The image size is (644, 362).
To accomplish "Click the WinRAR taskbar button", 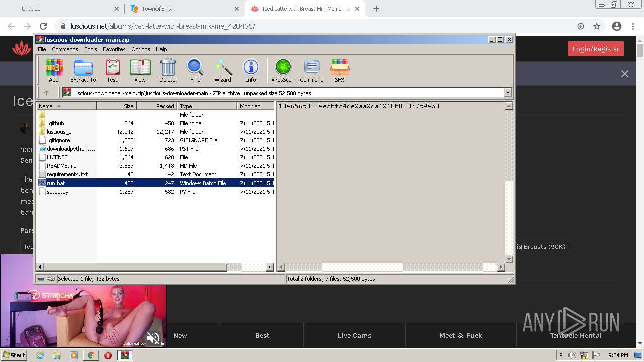I will pos(125,355).
